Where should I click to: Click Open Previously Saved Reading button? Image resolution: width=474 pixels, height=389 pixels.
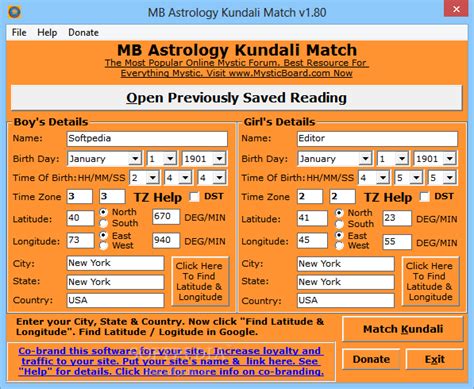[236, 98]
